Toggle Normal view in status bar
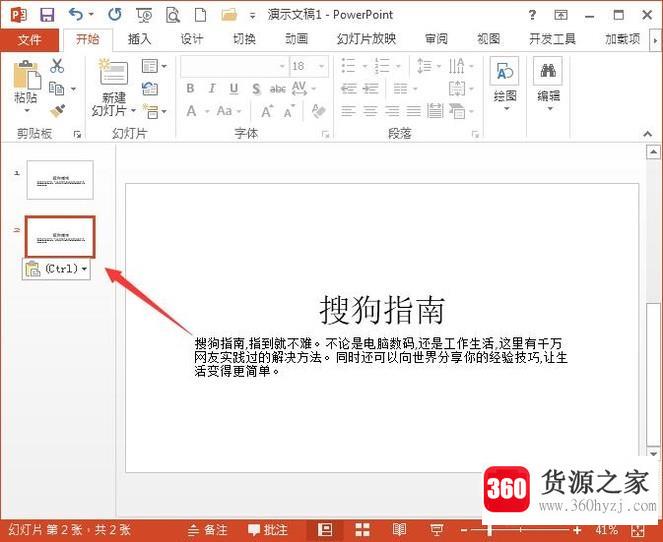The image size is (663, 542). (325, 529)
